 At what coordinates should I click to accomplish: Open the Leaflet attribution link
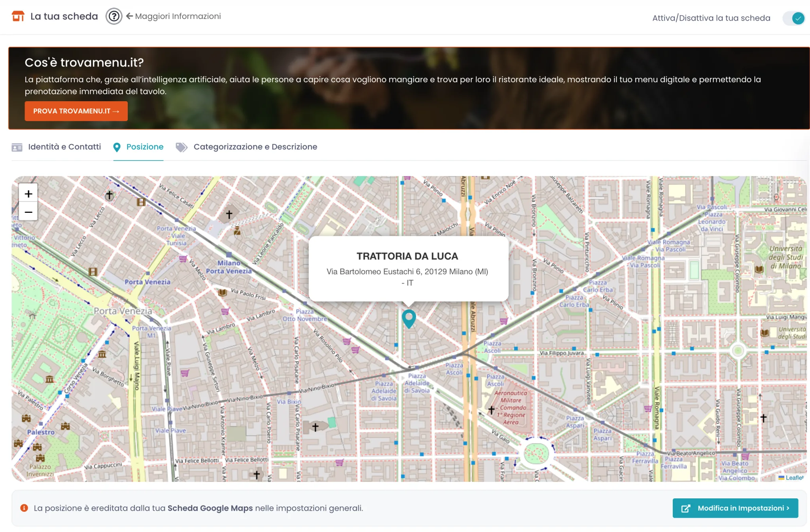794,478
